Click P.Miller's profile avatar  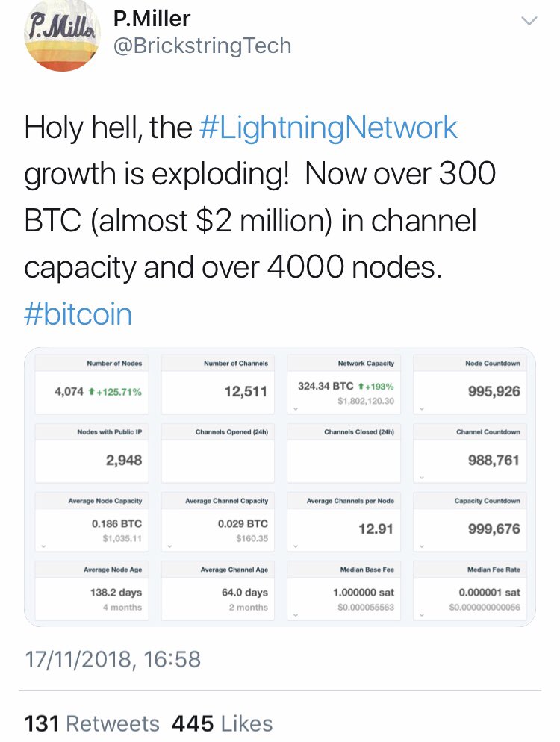[60, 37]
